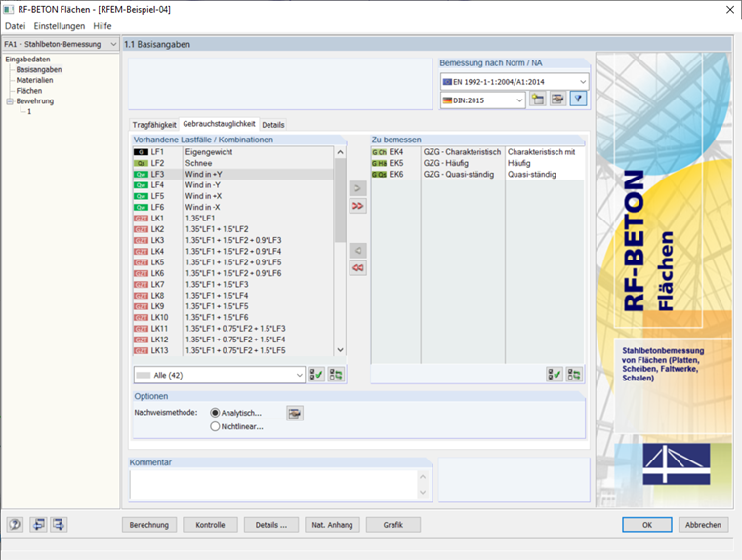Click the remove all load cases double arrow
The image size is (742, 560).
pyautogui.click(x=357, y=267)
